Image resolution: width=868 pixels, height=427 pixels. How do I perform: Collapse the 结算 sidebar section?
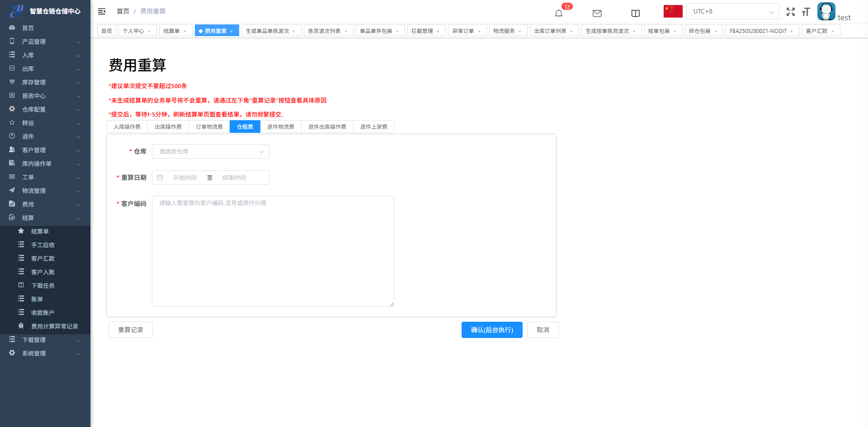click(45, 218)
